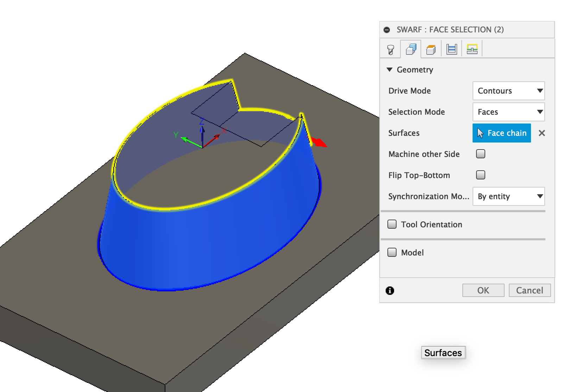Click the info icon near OK button

tap(390, 290)
